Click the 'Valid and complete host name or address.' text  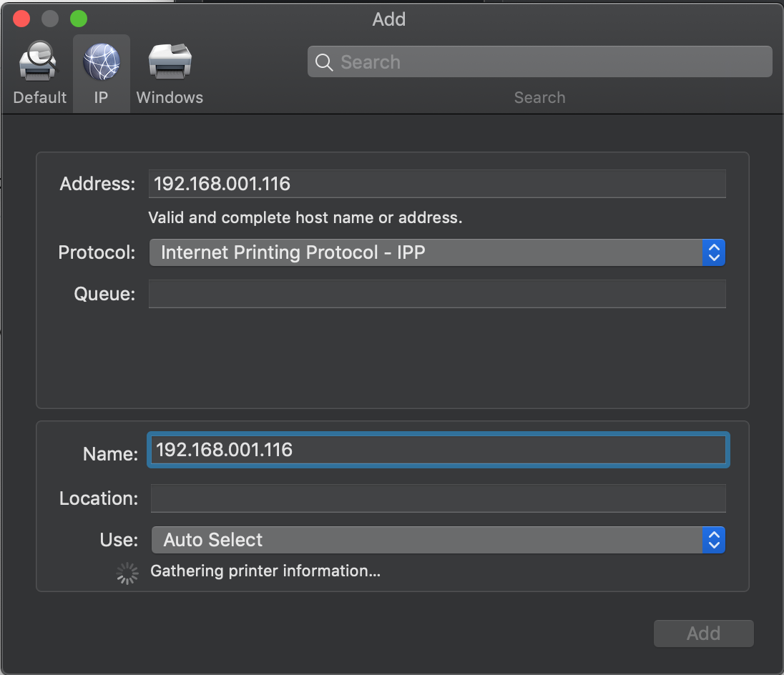click(305, 218)
